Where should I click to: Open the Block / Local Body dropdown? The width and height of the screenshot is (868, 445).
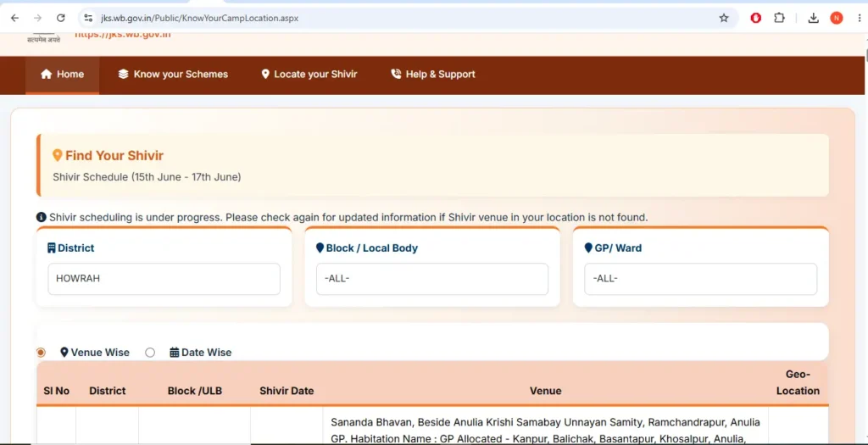(x=431, y=279)
